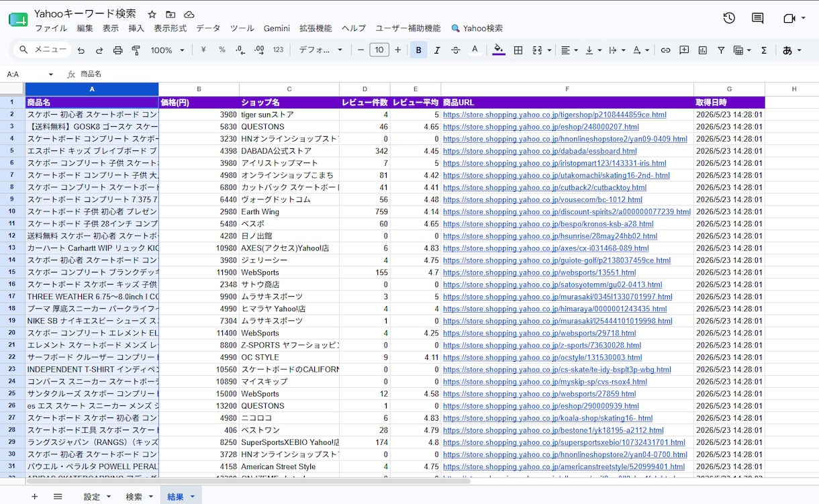819x504 pixels.
Task: Click the move to folder icon
Action: click(x=171, y=14)
